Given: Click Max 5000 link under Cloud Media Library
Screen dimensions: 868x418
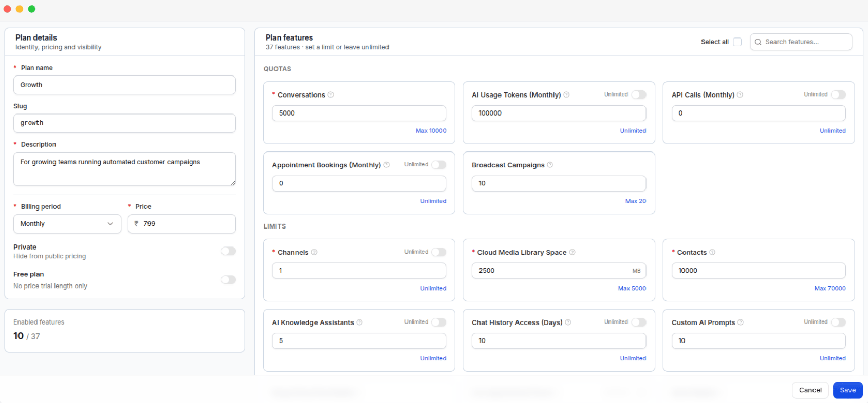Looking at the screenshot, I should (x=632, y=289).
